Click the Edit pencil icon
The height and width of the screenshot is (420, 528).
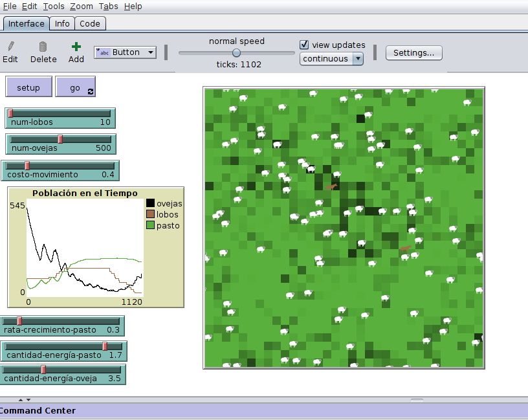pos(10,47)
